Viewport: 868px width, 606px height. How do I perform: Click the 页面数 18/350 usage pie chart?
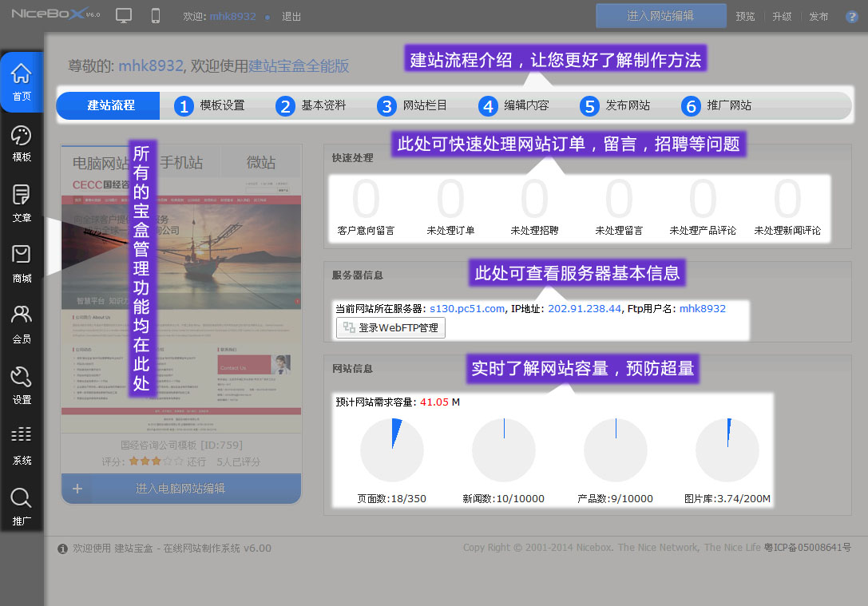click(x=391, y=450)
